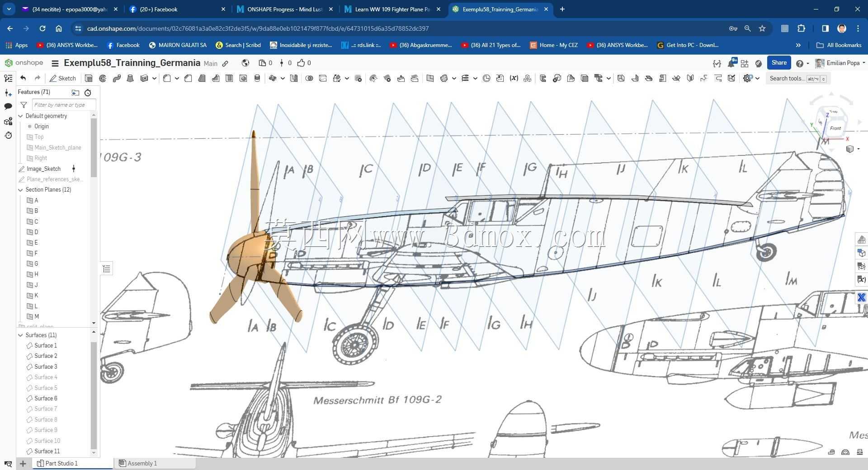Image resolution: width=868 pixels, height=470 pixels.
Task: Select the Sketch tool
Action: coord(63,78)
